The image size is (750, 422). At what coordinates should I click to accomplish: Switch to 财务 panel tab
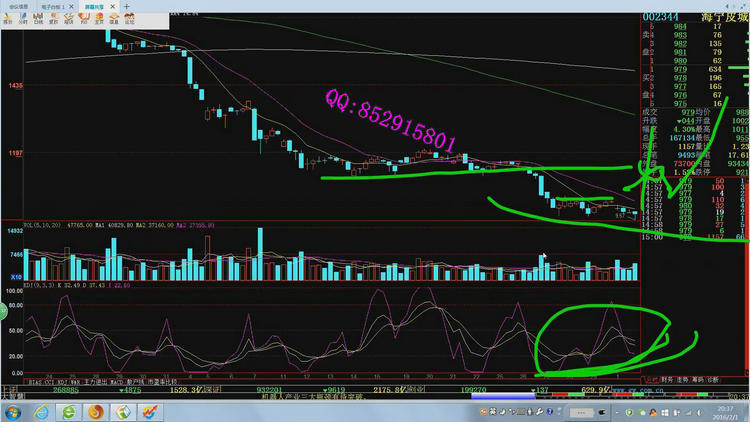[667, 380]
